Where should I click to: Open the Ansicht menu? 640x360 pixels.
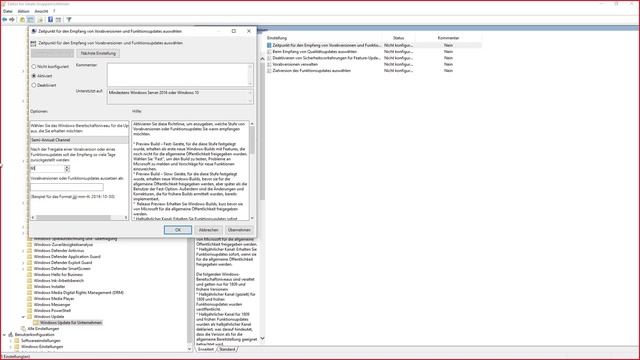pyautogui.click(x=41, y=11)
